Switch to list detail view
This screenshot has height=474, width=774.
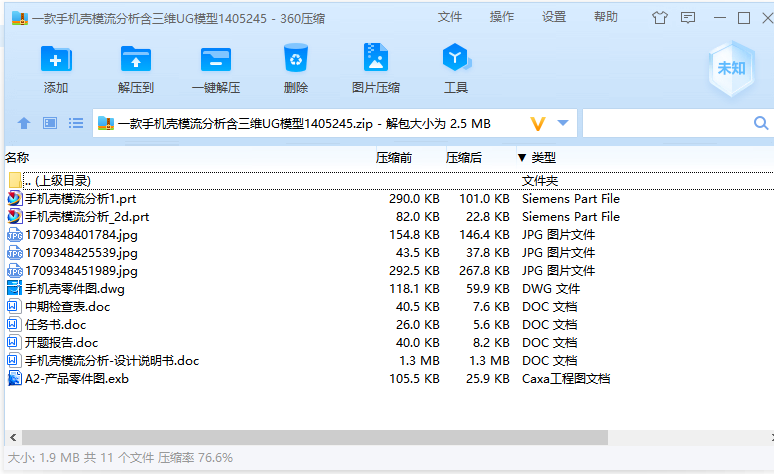tap(76, 123)
